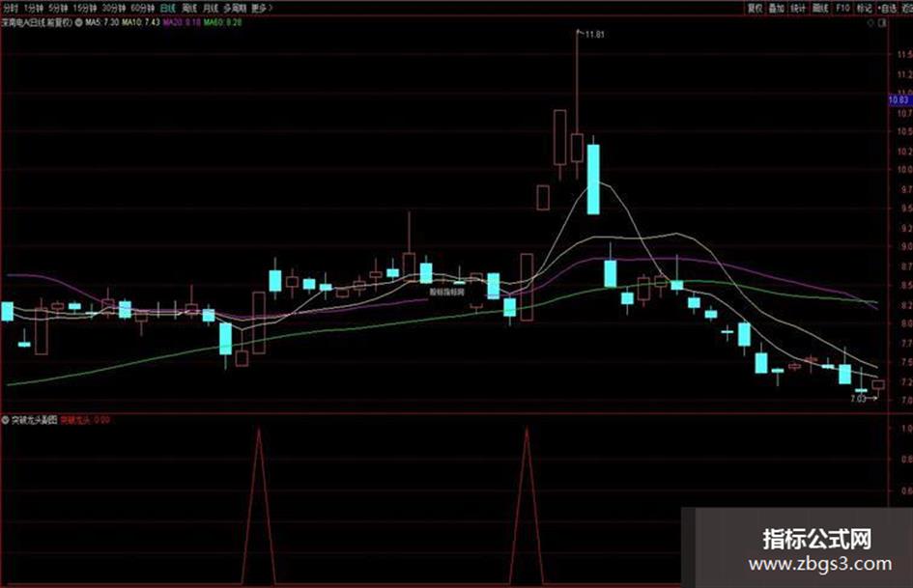The image size is (913, 588).
Task: Click the MA5 value label
Action: click(x=102, y=23)
